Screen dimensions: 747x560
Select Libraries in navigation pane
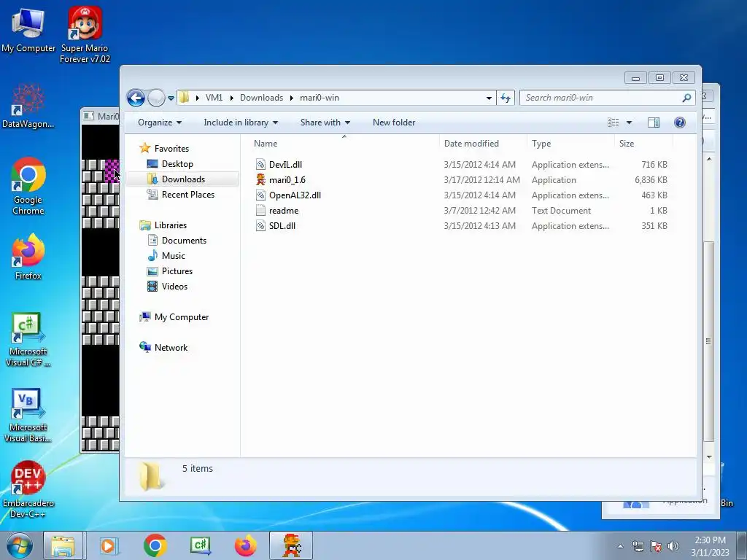point(163,225)
